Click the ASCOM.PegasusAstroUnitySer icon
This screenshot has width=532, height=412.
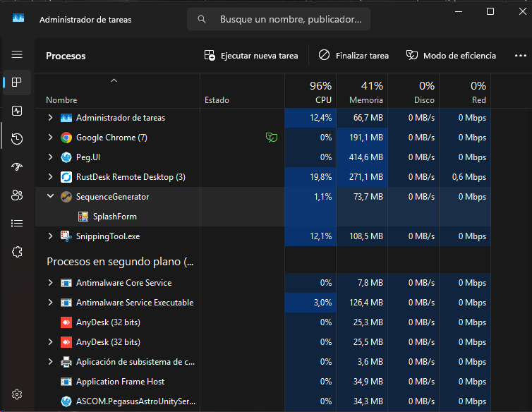coord(66,401)
